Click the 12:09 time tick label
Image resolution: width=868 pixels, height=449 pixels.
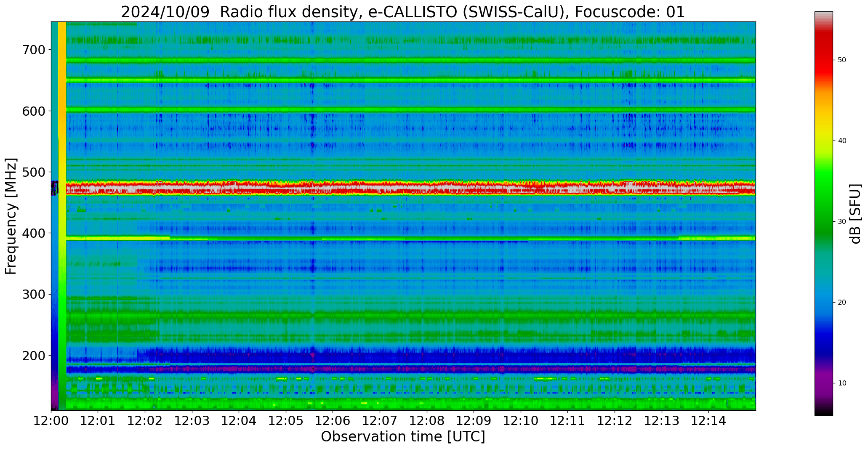pos(474,420)
